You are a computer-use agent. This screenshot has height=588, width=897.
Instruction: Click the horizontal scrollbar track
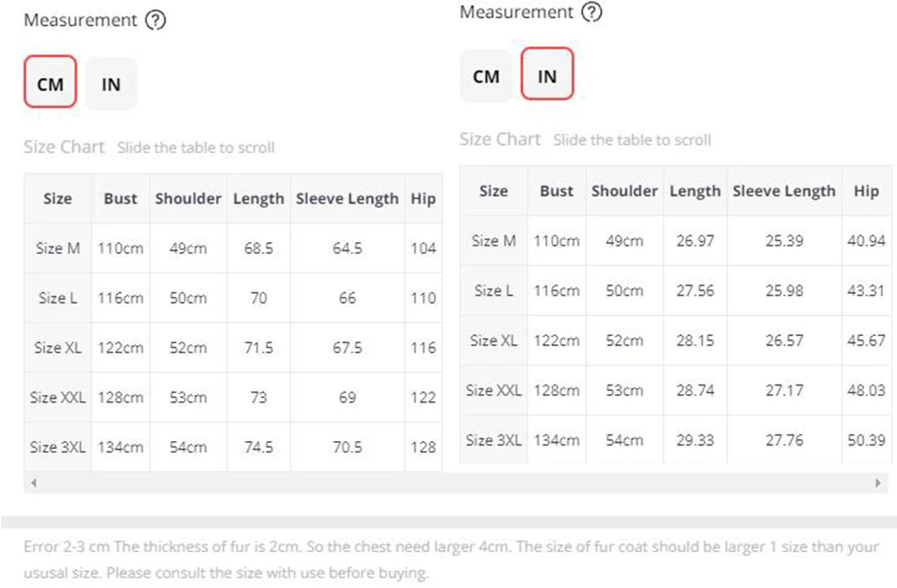[x=448, y=483]
